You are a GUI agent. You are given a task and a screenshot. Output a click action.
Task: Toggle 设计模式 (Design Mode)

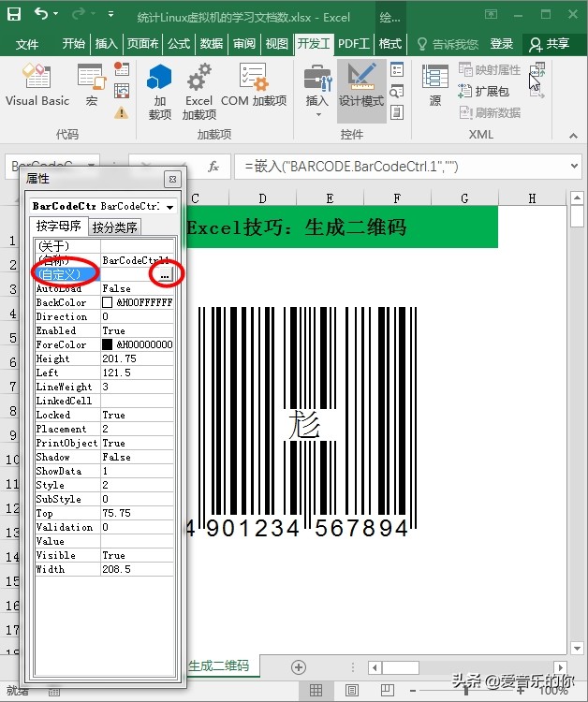(x=361, y=92)
